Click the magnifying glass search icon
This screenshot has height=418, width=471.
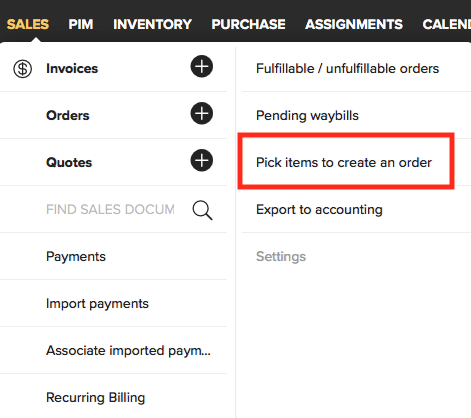[202, 210]
